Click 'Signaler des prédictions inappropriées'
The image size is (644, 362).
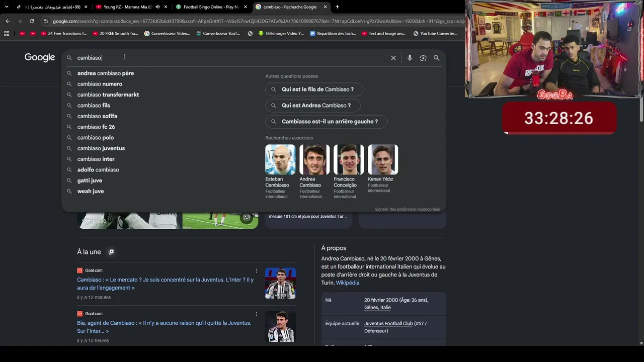tap(407, 209)
